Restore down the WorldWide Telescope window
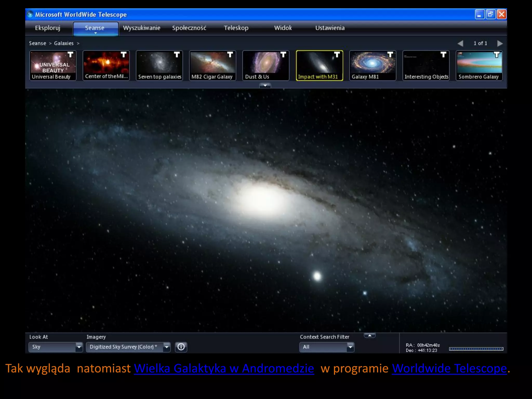This screenshot has width=532, height=399. [490, 14]
